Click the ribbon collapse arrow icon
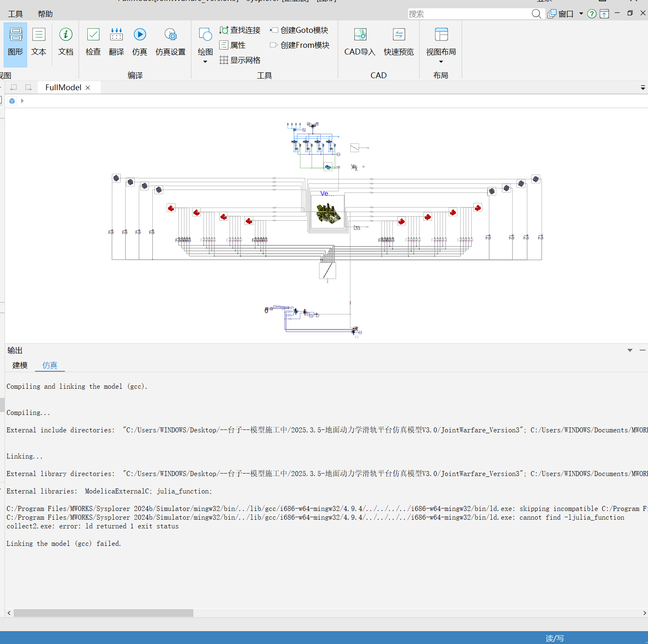 click(604, 14)
